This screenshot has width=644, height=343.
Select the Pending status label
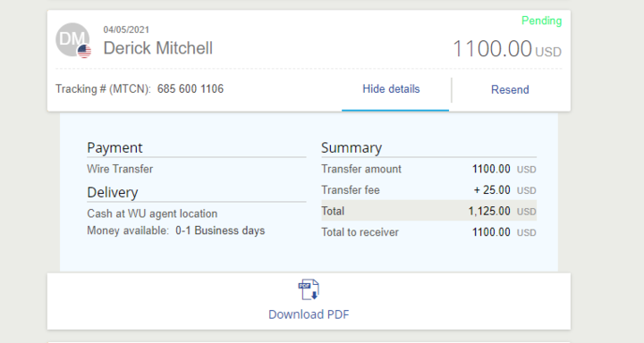(x=541, y=21)
